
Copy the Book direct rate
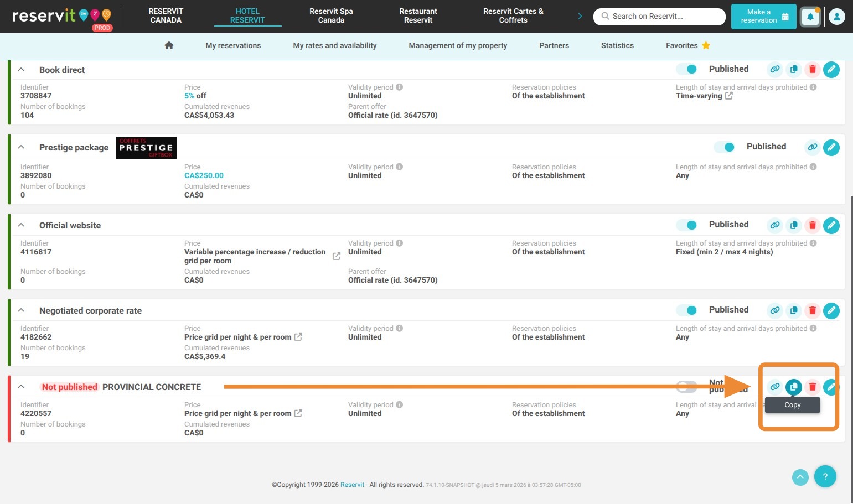click(x=794, y=69)
